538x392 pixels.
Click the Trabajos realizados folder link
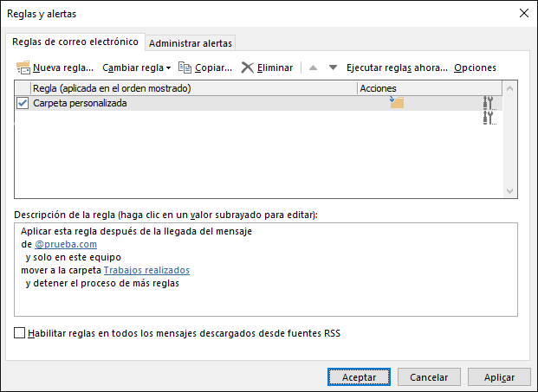point(152,270)
